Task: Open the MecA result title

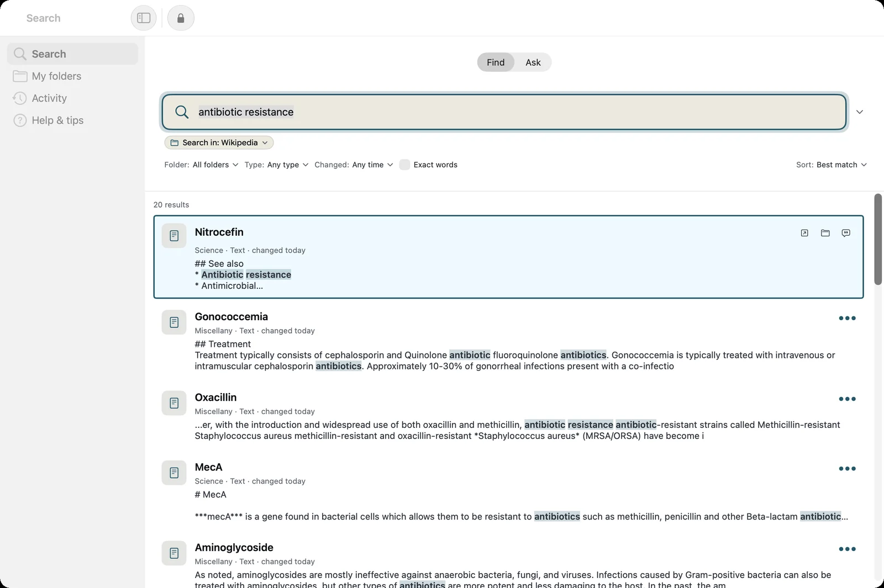Action: (208, 467)
